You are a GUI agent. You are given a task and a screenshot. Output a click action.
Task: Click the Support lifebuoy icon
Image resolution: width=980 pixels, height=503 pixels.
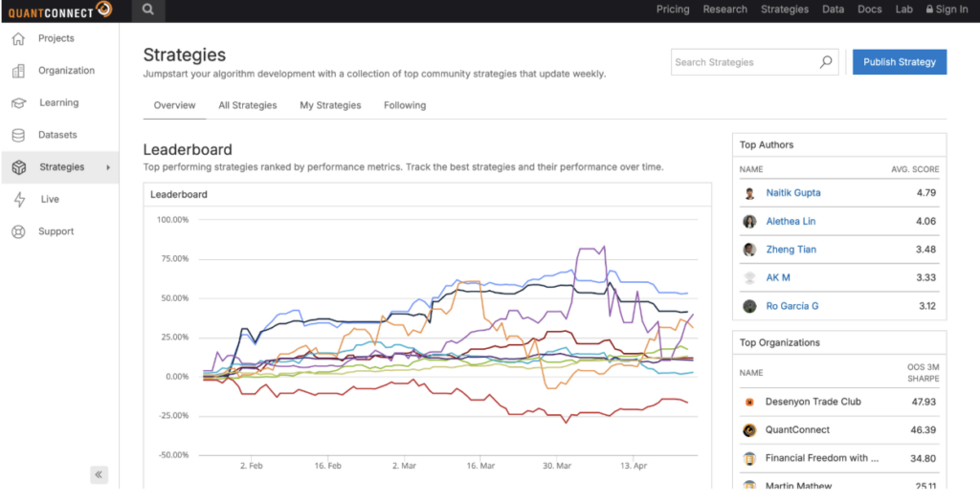(x=19, y=231)
